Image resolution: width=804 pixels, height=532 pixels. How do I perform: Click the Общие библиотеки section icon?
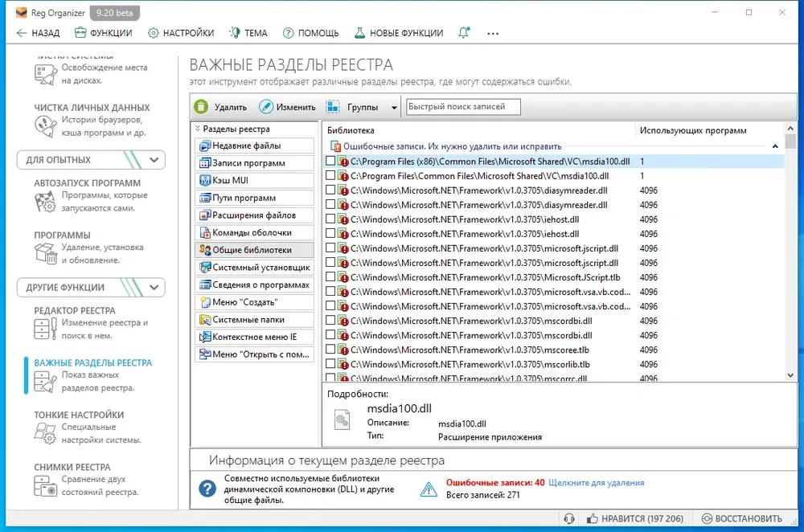tap(204, 250)
